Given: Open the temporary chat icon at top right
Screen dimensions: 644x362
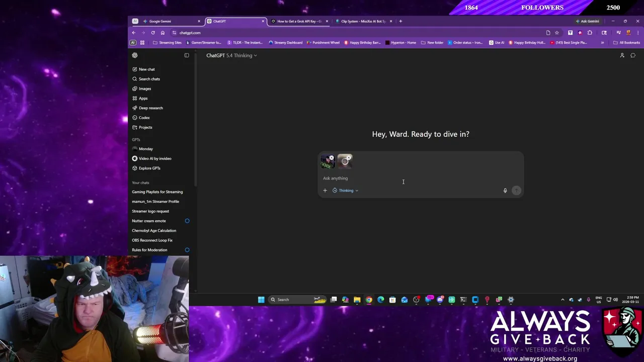Looking at the screenshot, I should (x=633, y=55).
